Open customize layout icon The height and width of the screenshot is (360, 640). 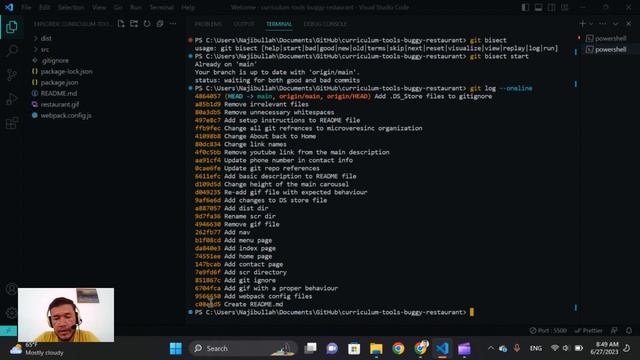click(x=564, y=7)
